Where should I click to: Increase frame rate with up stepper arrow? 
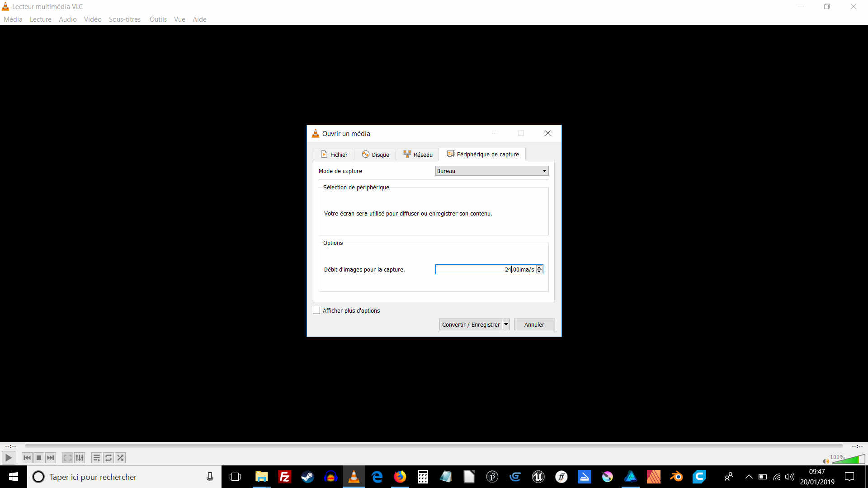pyautogui.click(x=539, y=267)
